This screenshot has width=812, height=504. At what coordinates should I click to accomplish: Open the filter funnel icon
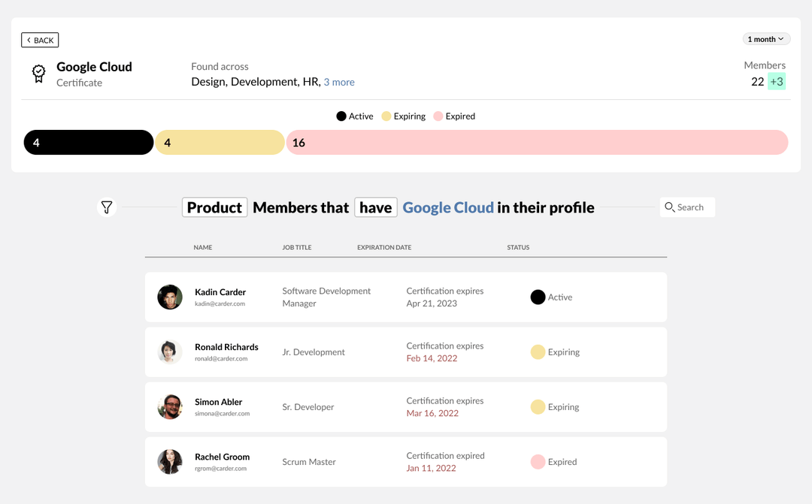107,207
